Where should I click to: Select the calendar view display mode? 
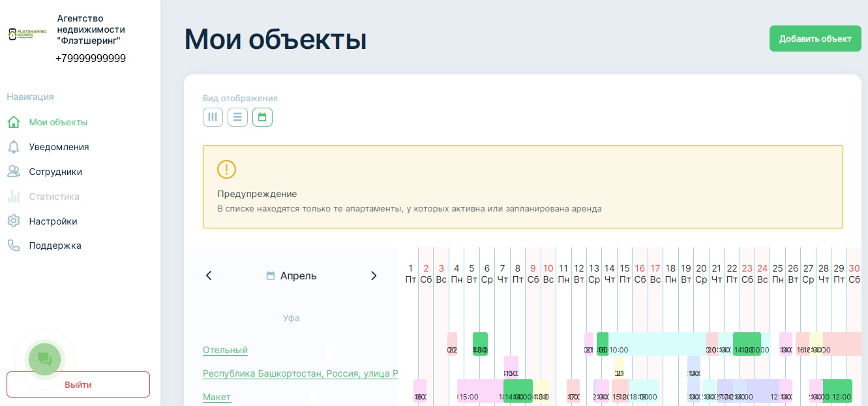pos(262,117)
